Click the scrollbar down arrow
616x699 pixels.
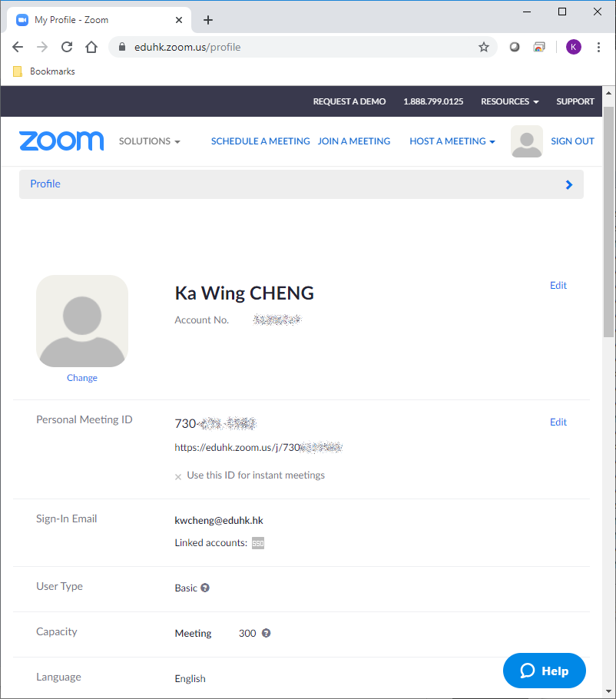[x=608, y=692]
